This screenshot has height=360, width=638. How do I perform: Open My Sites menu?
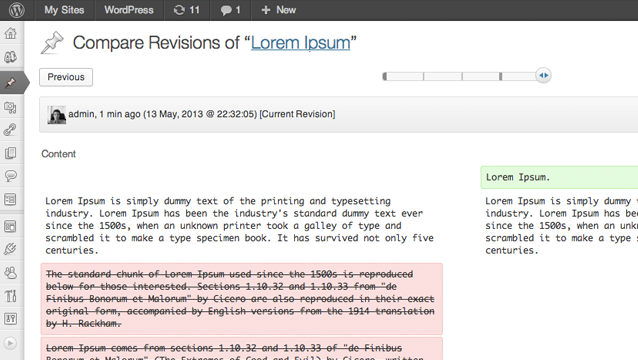tap(64, 10)
